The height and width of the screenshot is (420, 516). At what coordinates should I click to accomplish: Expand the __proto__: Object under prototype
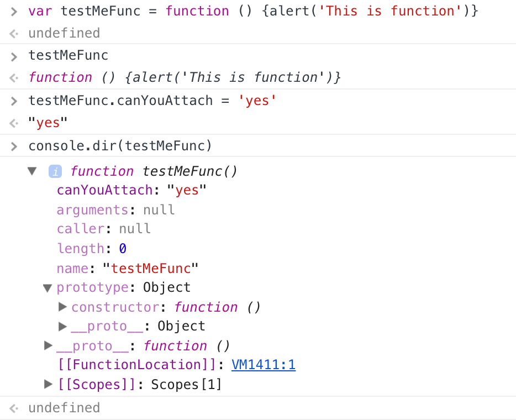pos(62,326)
